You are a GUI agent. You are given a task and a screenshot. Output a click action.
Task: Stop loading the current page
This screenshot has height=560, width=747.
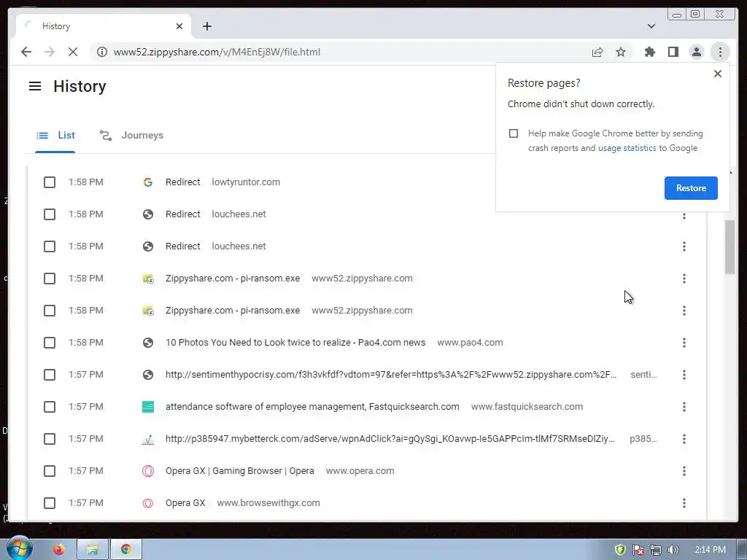point(73,52)
